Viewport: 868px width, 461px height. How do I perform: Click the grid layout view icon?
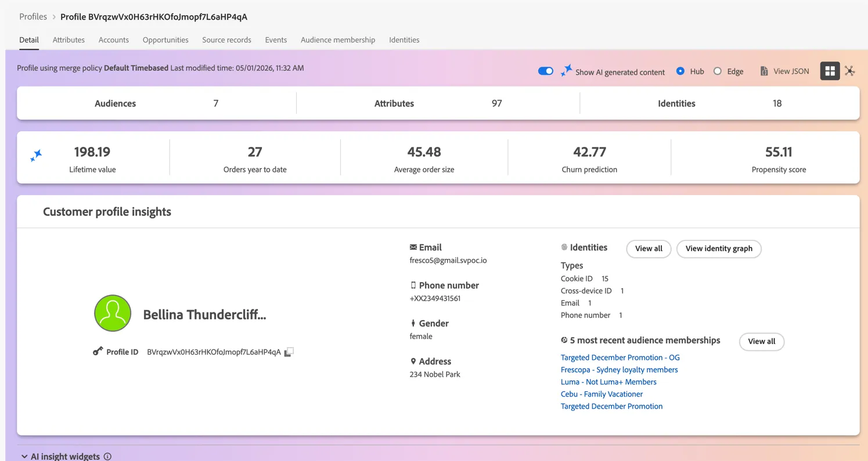click(830, 71)
